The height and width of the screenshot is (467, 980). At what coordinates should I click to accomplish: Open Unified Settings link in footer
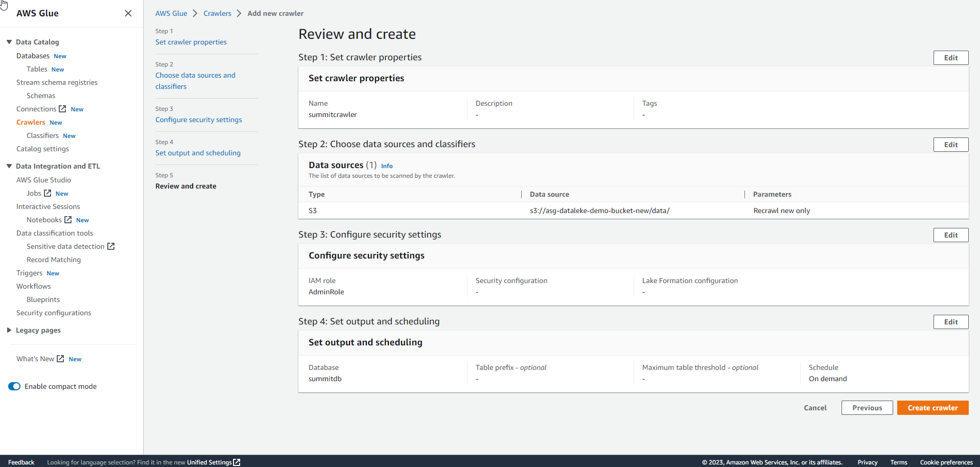click(x=209, y=462)
